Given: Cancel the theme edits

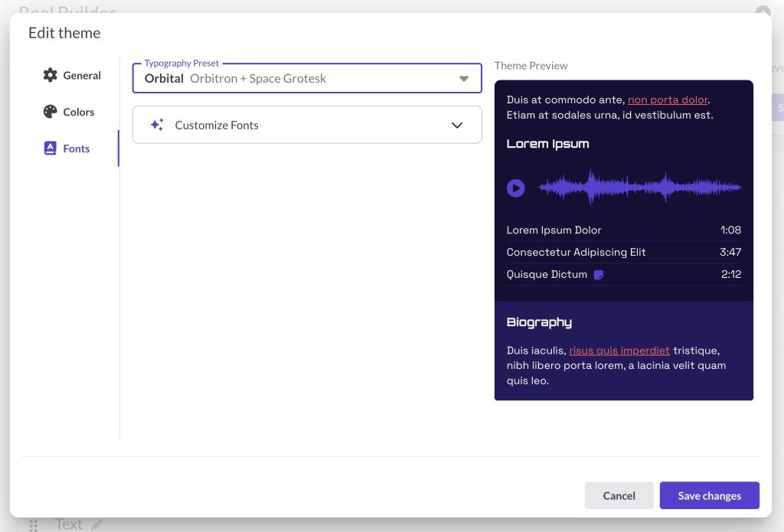Looking at the screenshot, I should 619,495.
